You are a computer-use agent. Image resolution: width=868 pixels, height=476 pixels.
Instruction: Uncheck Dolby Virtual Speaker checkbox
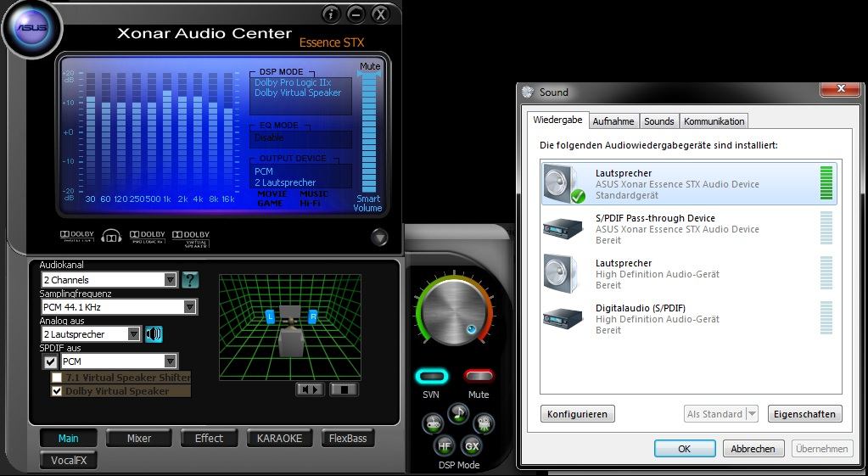(57, 391)
